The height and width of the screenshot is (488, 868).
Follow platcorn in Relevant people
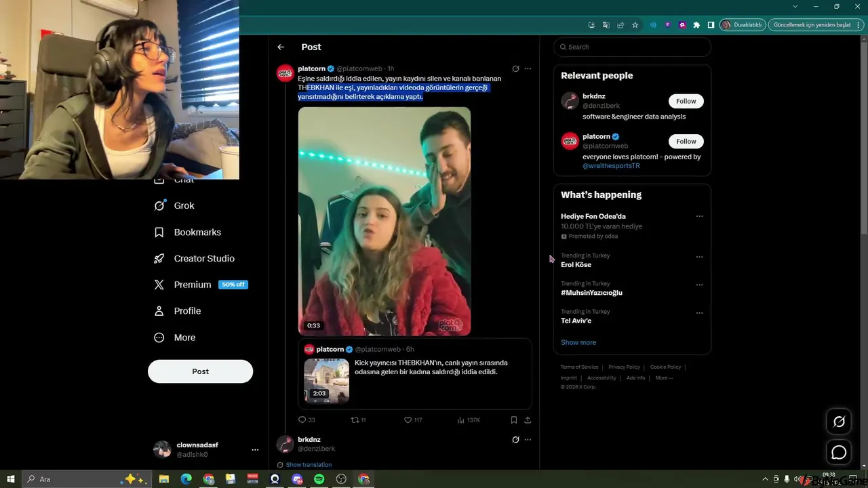pos(686,141)
